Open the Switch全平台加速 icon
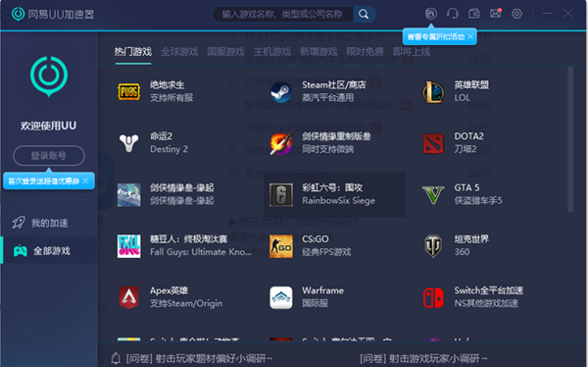 point(433,297)
